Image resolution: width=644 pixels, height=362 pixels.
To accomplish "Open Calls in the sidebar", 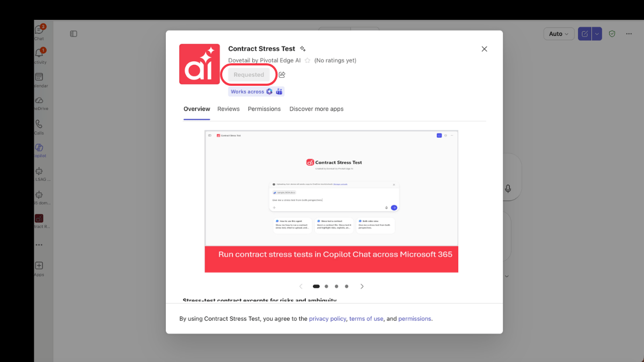I will (39, 125).
